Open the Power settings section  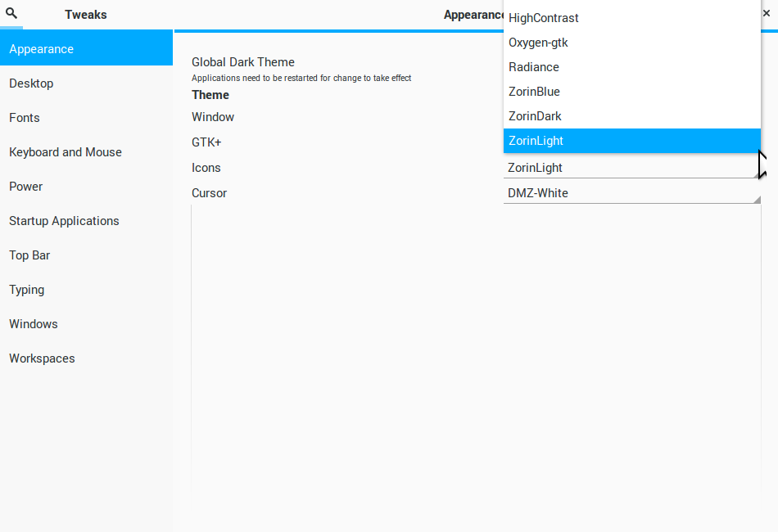pos(86,187)
